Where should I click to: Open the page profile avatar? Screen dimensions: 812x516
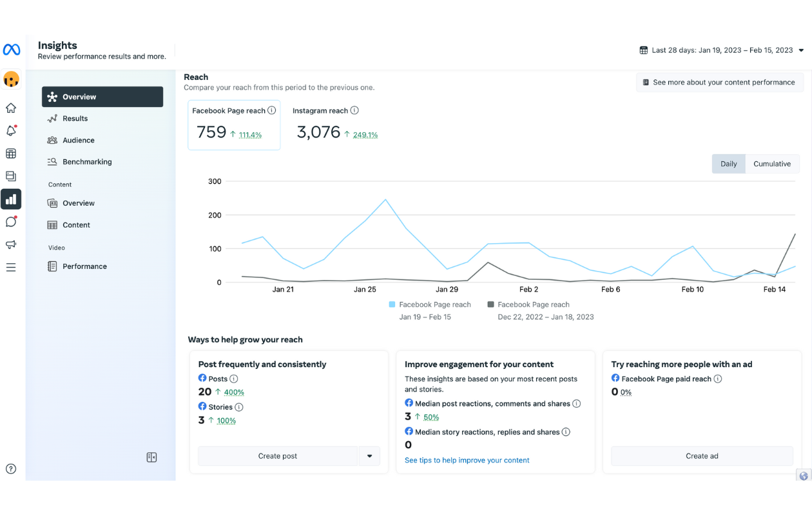tap(11, 79)
